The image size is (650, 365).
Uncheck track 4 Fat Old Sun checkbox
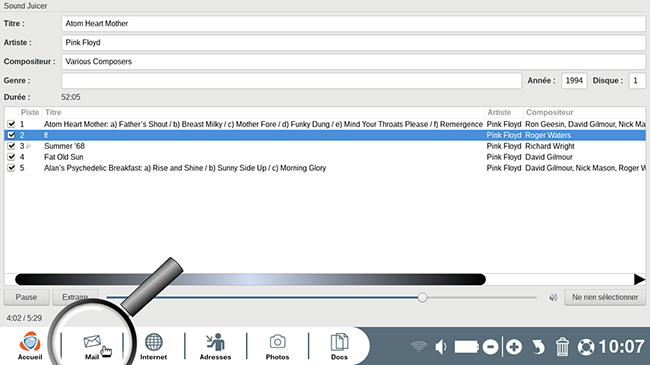click(x=11, y=157)
